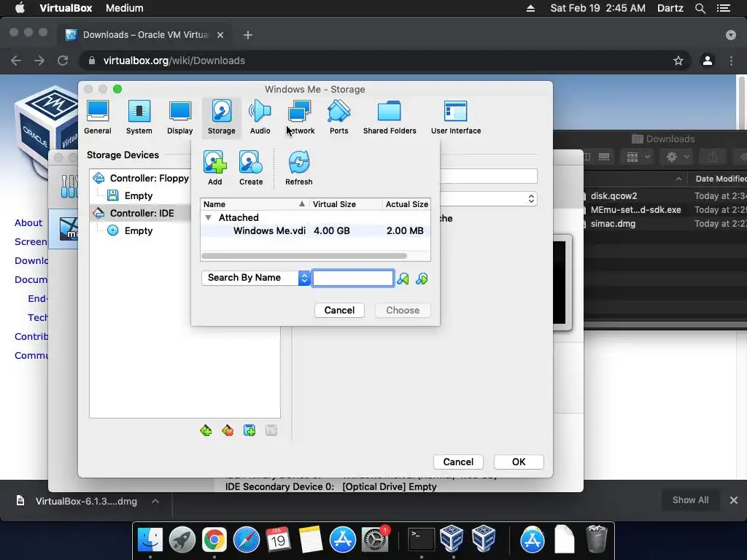The width and height of the screenshot is (747, 560).
Task: Open the About link on VirtualBox page
Action: click(28, 223)
